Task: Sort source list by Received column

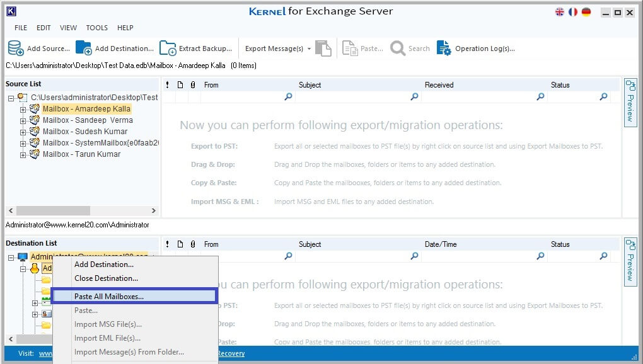Action: (439, 85)
